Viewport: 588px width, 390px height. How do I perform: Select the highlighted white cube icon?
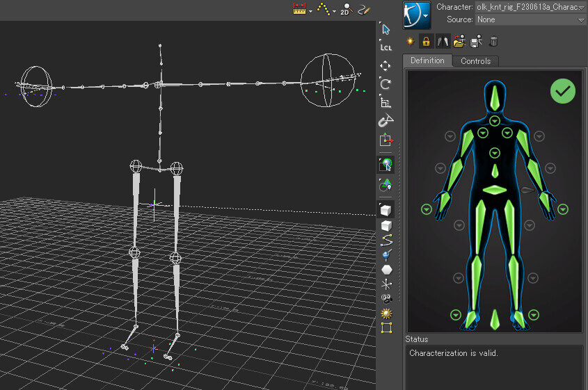(386, 210)
